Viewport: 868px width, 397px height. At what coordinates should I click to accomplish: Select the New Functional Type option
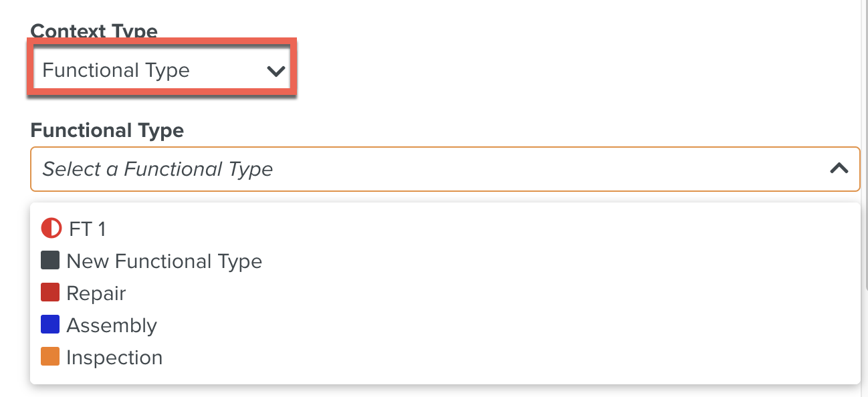(x=165, y=261)
